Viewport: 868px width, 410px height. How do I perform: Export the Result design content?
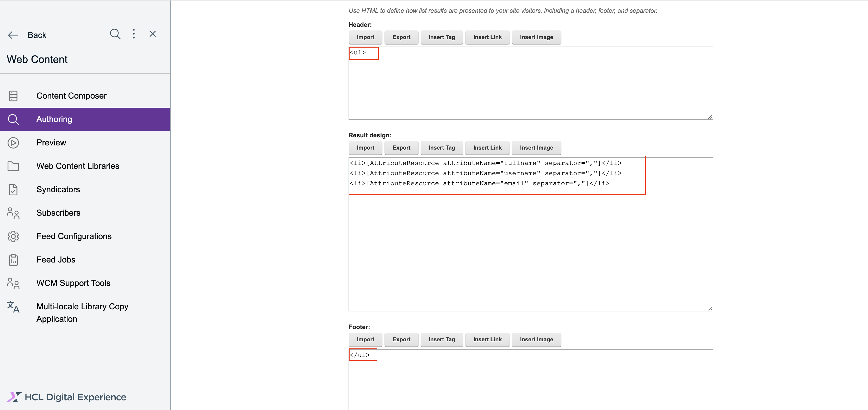401,148
